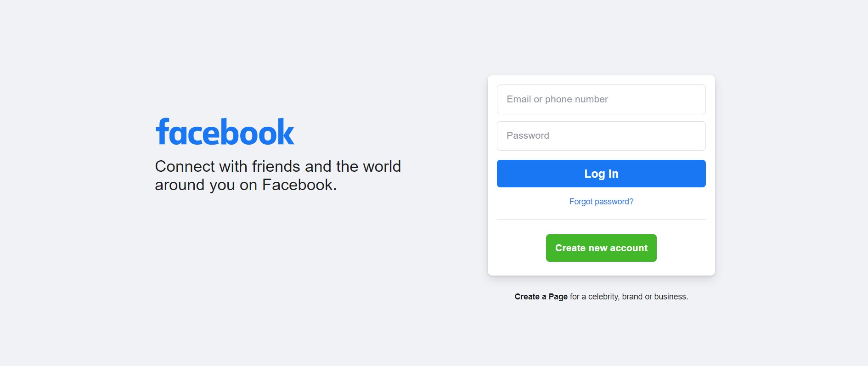Click the letter k in the facebook logo
The width and height of the screenshot is (868, 366).
284,132
